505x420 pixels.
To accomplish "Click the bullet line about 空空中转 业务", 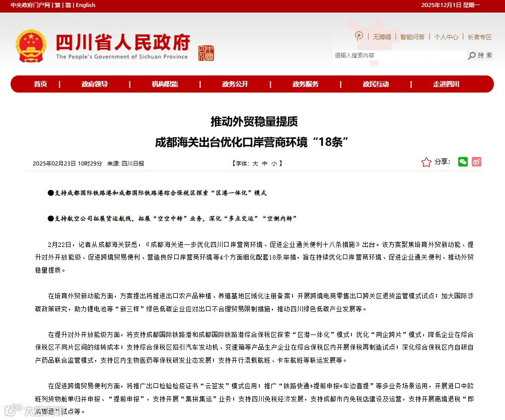I will [x=172, y=218].
